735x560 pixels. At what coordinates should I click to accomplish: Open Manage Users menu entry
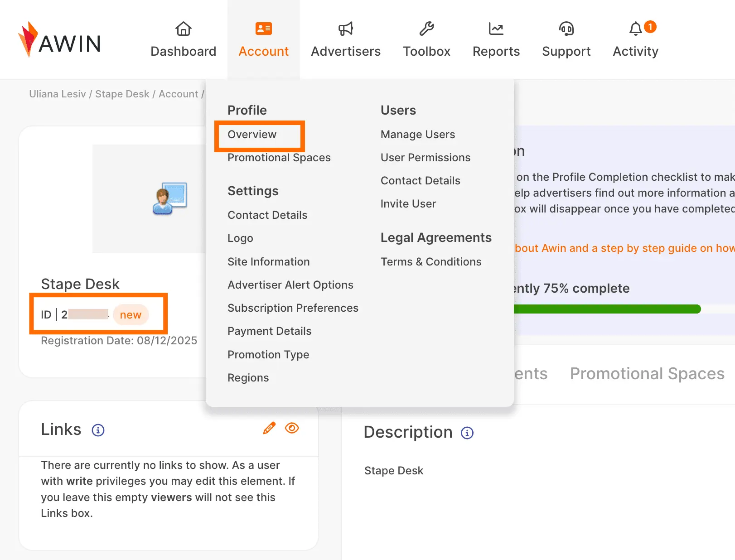pos(418,135)
